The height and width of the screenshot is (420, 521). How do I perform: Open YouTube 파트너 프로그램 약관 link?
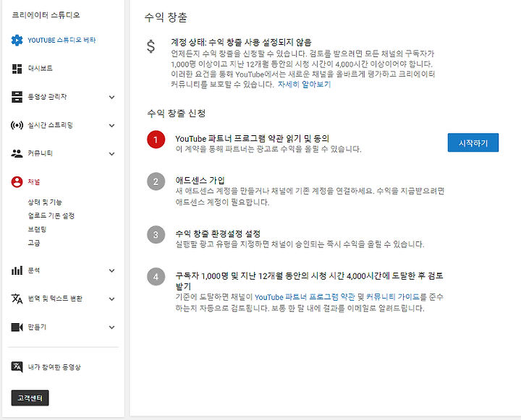pos(305,297)
